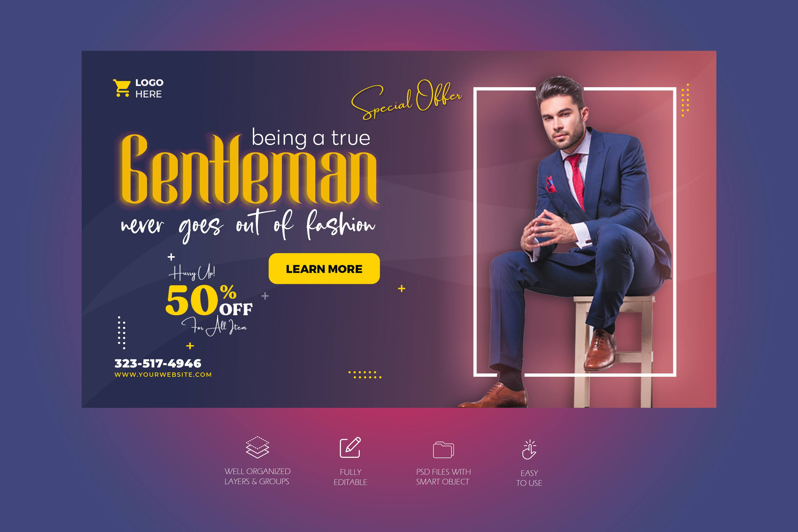The height and width of the screenshot is (532, 798).
Task: Open the www.yourwebsite.com link
Action: pyautogui.click(x=163, y=375)
